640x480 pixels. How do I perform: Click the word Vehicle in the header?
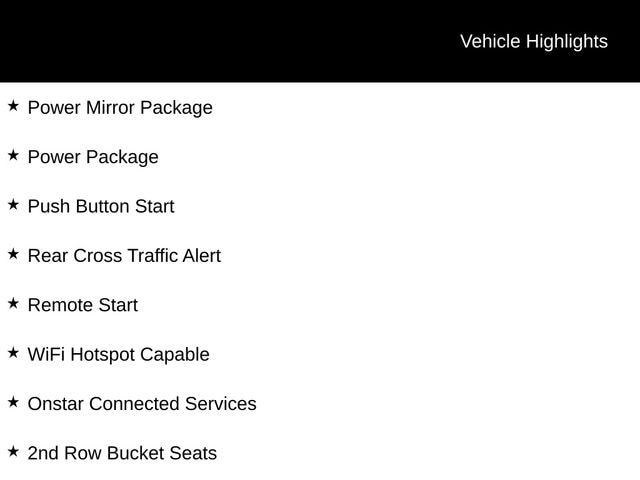[489, 41]
